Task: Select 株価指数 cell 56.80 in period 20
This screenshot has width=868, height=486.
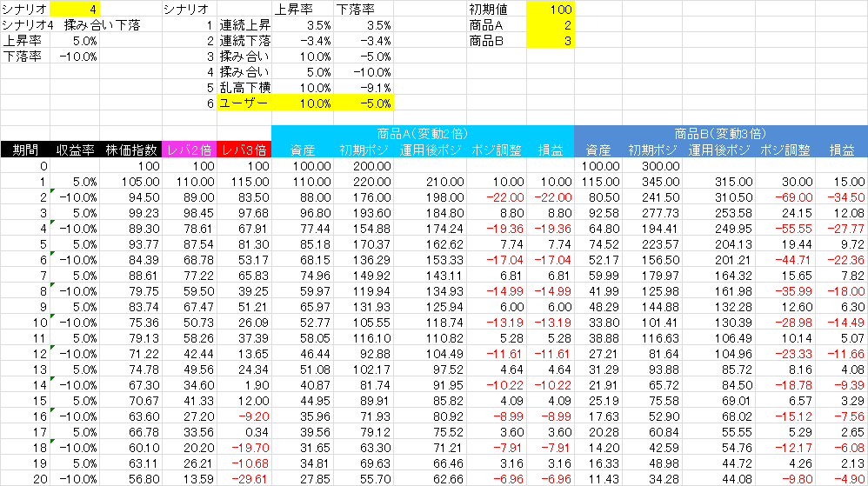Action: (130, 479)
